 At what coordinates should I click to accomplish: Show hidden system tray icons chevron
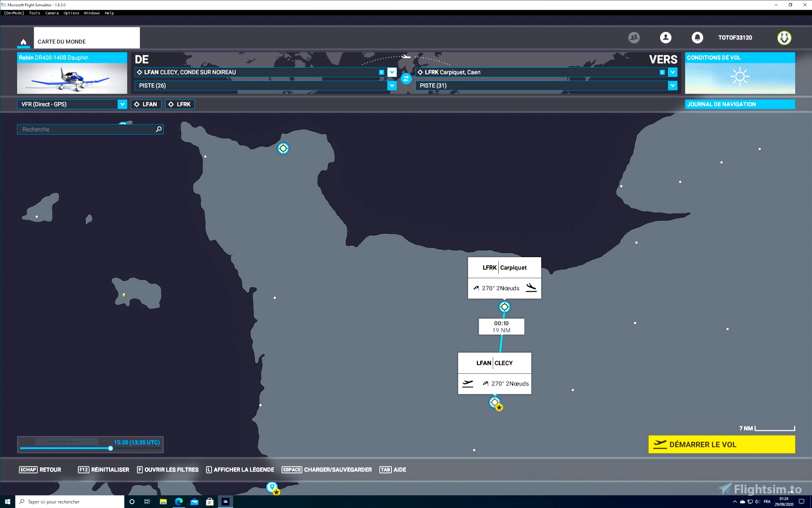pos(735,502)
